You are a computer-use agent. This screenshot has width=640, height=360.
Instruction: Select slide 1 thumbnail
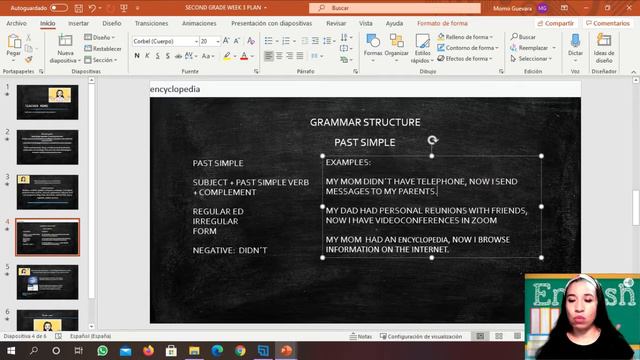(47, 102)
